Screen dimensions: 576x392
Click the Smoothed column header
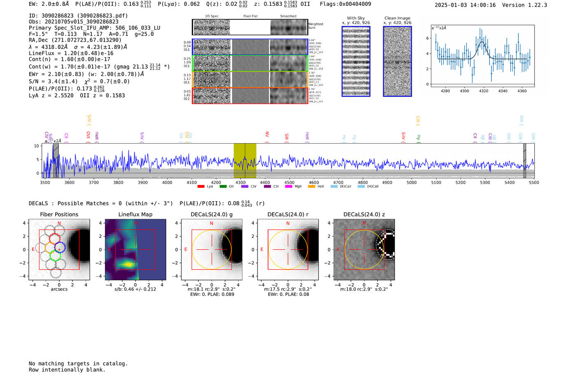pos(288,16)
